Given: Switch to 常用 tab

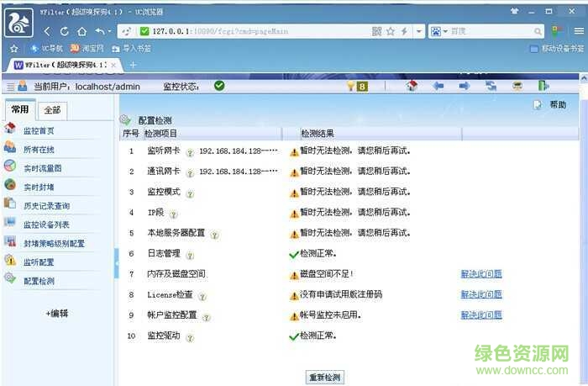Looking at the screenshot, I should [x=20, y=109].
